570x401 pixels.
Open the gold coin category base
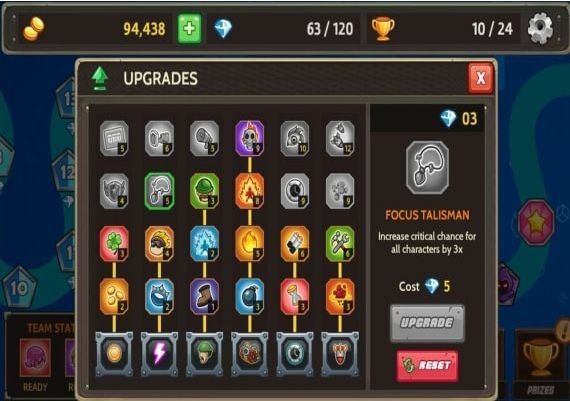(x=114, y=354)
